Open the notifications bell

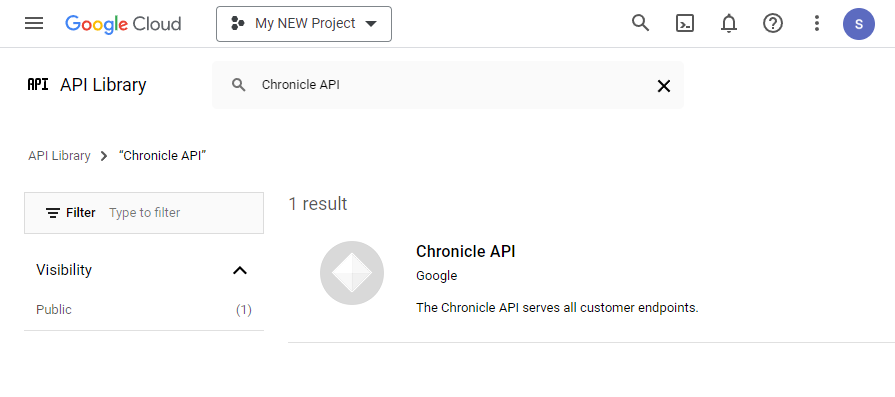coord(729,24)
